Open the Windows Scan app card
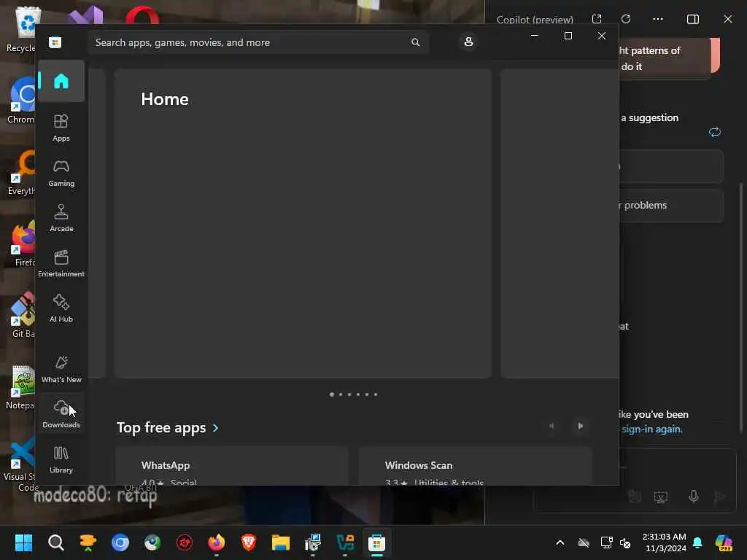This screenshot has width=747, height=560. [x=476, y=467]
